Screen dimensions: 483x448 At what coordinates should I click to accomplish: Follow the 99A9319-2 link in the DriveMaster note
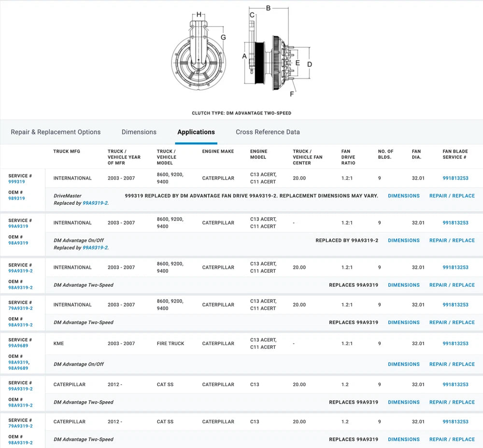(95, 203)
